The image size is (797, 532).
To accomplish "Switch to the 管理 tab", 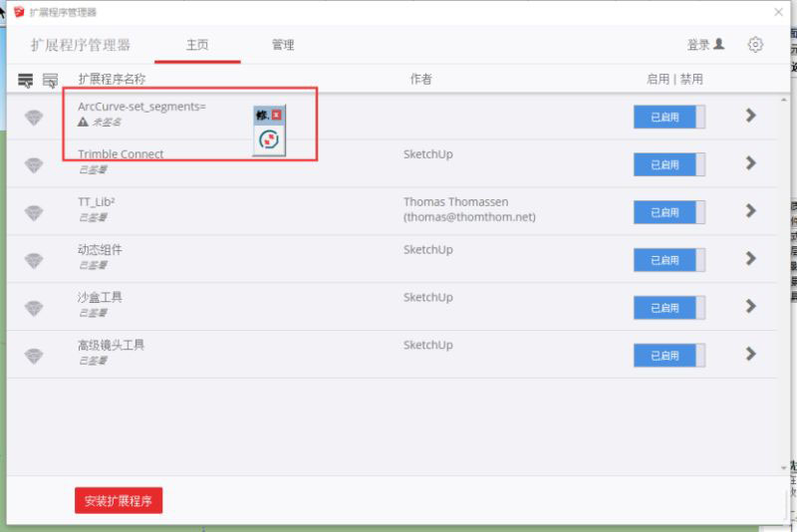I will point(283,45).
